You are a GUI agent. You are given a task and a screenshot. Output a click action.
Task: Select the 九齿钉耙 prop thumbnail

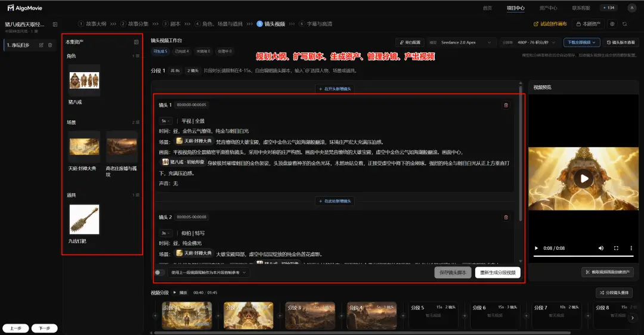coord(84,219)
